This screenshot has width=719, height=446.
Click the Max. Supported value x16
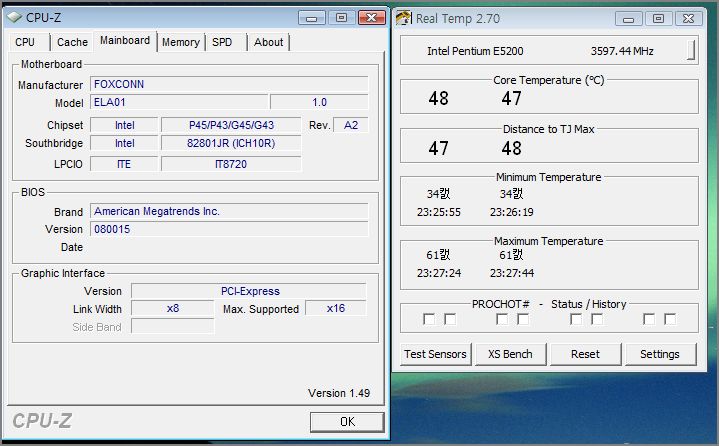pos(336,308)
